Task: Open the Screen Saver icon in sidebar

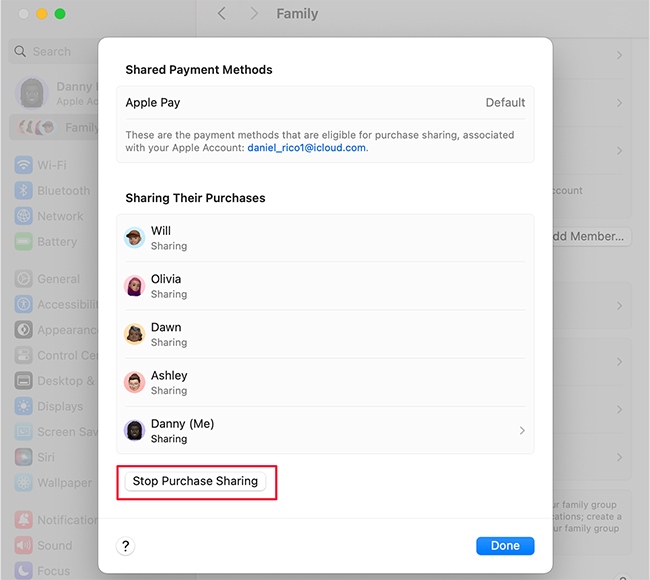Action: coord(24,432)
